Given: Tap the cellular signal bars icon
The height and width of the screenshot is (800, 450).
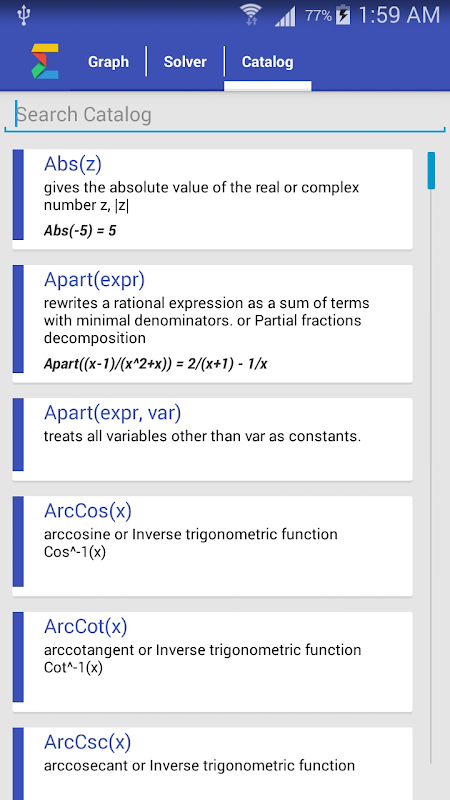Looking at the screenshot, I should 285,16.
